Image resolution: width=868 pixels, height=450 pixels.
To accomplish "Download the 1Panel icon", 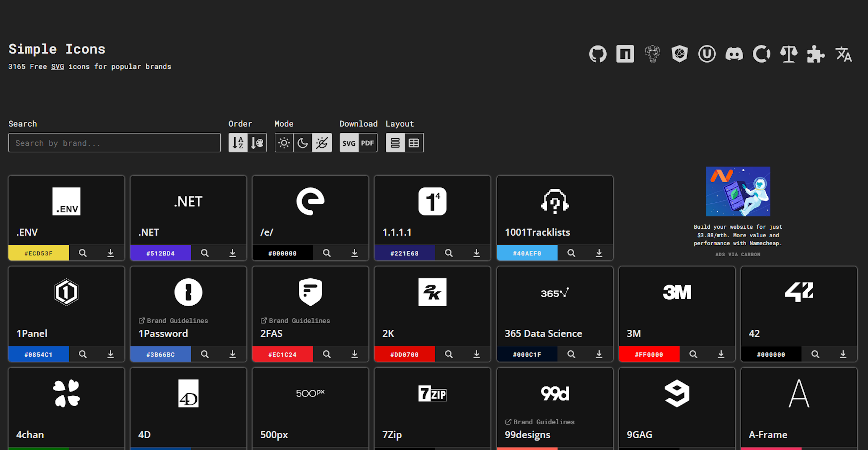I will (x=111, y=354).
